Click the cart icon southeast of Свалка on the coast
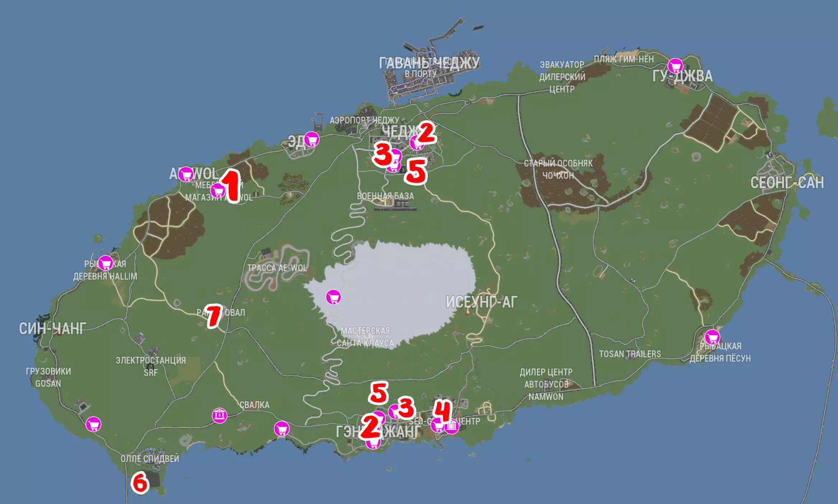Viewport: 838px width, 504px height. 281,429
